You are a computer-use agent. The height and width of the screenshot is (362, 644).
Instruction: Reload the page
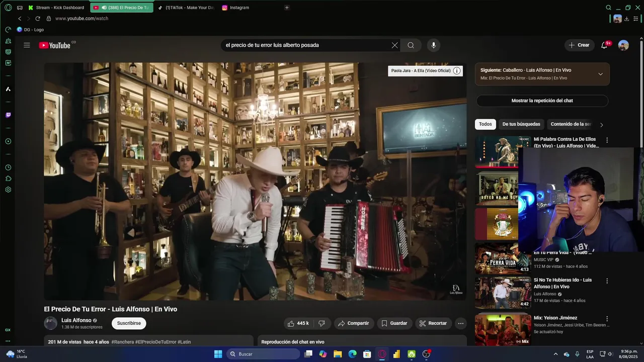coord(37,19)
